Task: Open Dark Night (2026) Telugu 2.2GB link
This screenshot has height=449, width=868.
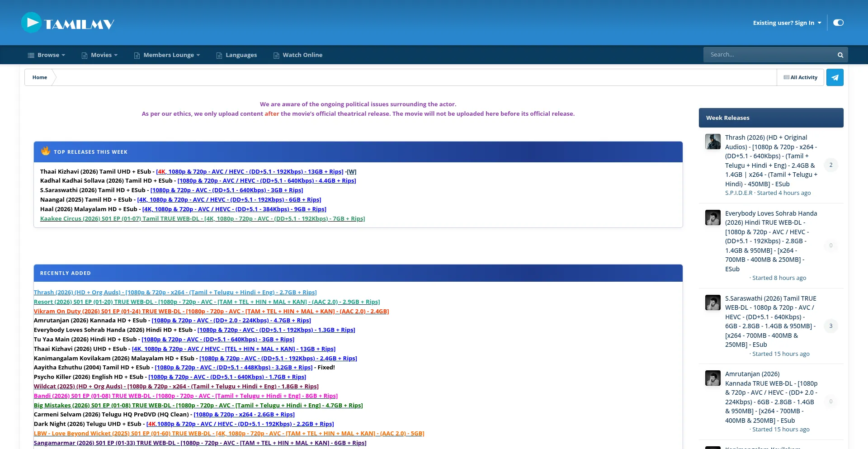Action: 240,424
